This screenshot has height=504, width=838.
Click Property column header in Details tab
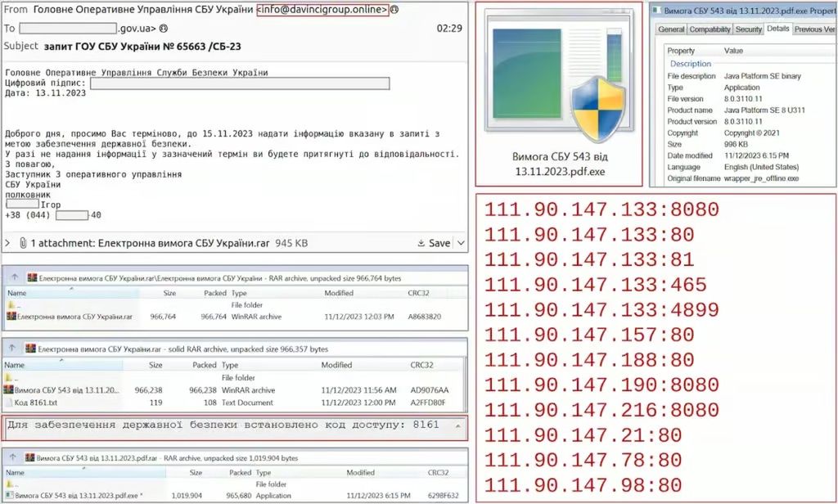point(681,51)
